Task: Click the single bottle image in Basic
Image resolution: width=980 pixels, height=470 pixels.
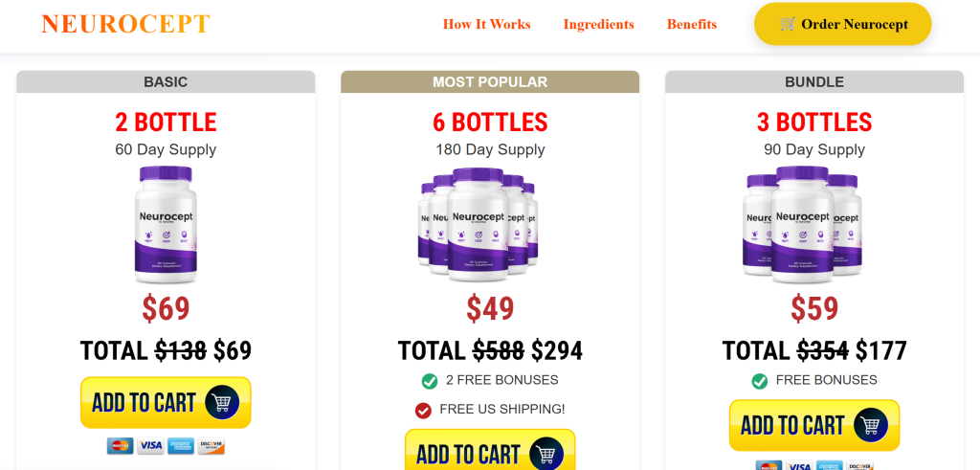Action: tap(166, 225)
